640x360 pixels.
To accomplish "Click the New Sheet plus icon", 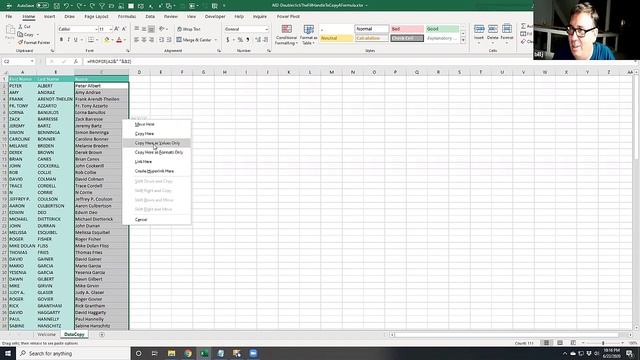I will tap(102, 335).
